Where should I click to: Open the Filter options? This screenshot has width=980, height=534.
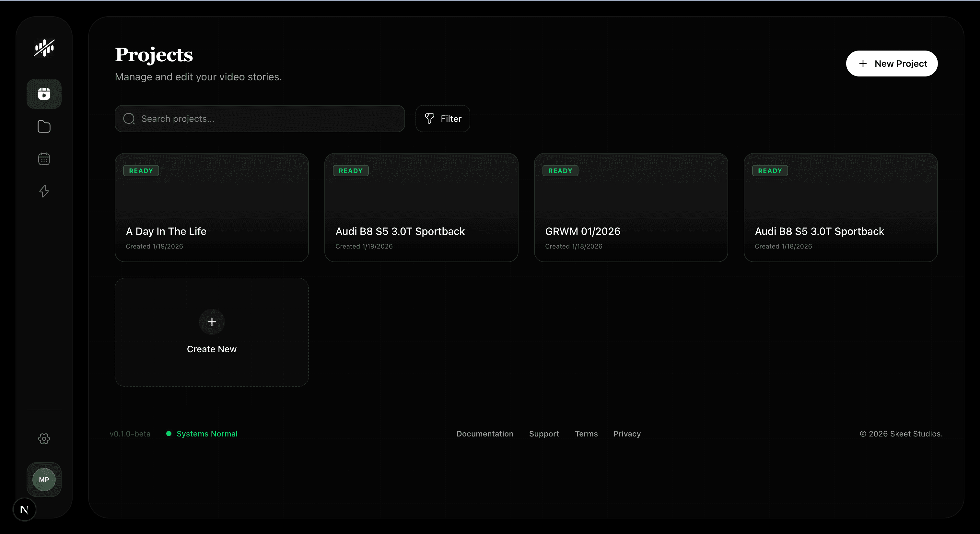click(x=442, y=119)
